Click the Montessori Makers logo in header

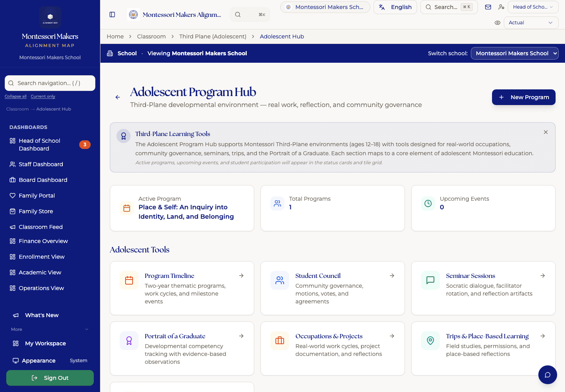click(x=134, y=15)
